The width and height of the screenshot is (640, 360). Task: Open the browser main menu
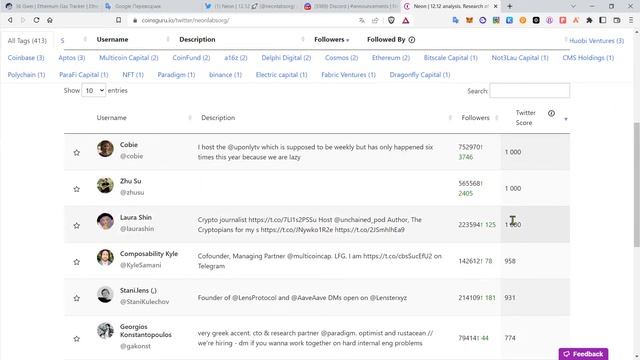click(631, 20)
